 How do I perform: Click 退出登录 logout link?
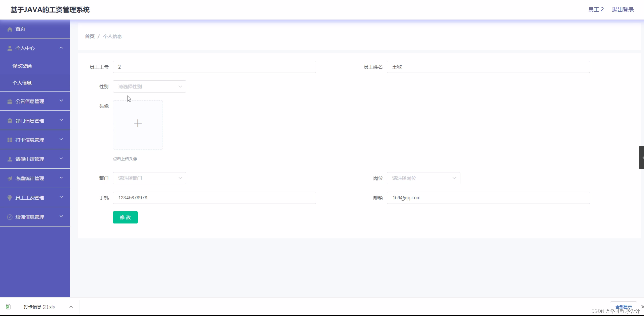[623, 10]
